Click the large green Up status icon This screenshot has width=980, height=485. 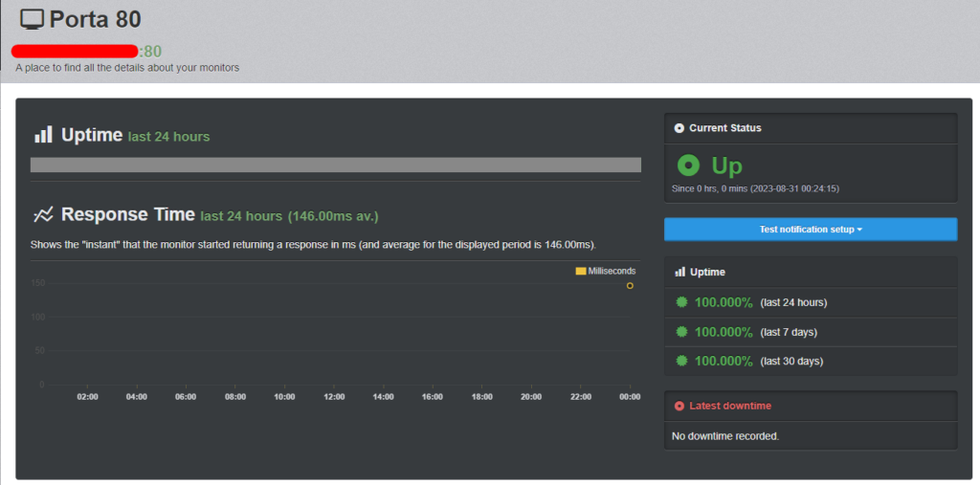point(688,166)
